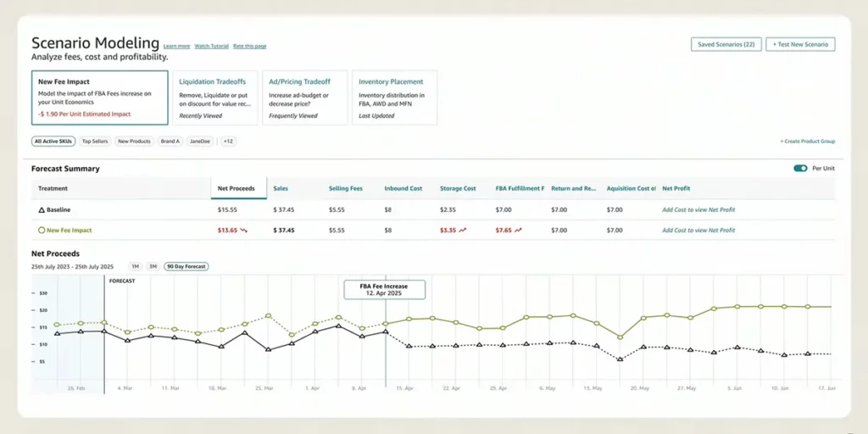868x434 pixels.
Task: Select the 90 Day Forecast range
Action: pyautogui.click(x=186, y=266)
